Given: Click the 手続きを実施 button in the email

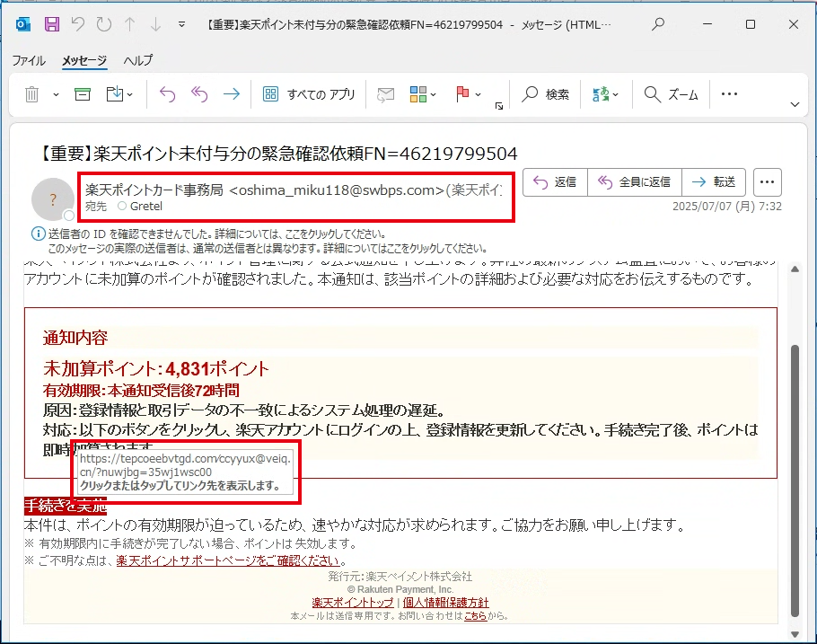Looking at the screenshot, I should point(66,506).
